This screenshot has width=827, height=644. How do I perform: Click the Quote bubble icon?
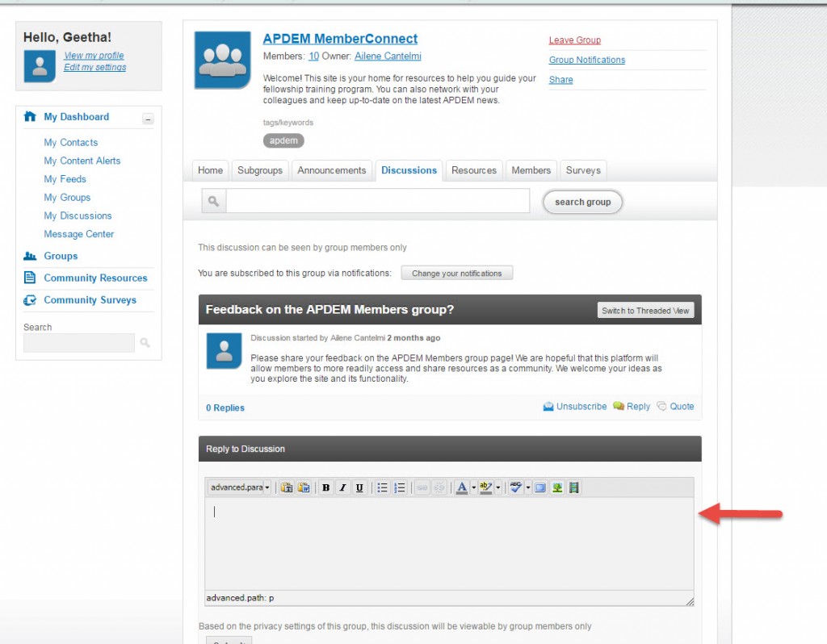click(x=661, y=406)
